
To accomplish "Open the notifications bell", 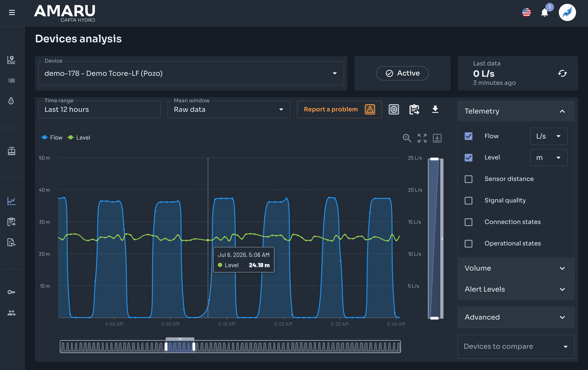I will point(544,12).
